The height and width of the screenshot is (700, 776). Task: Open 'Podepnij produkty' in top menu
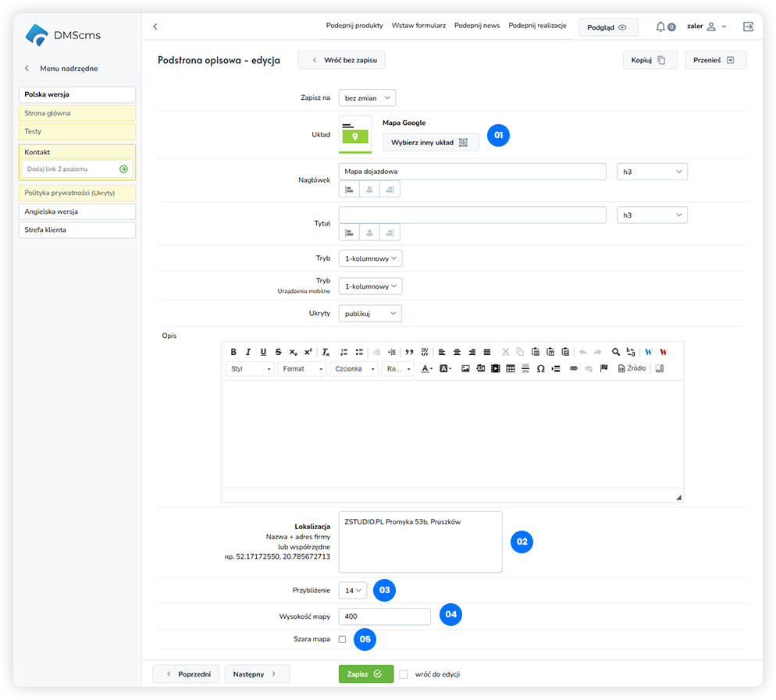pos(354,26)
